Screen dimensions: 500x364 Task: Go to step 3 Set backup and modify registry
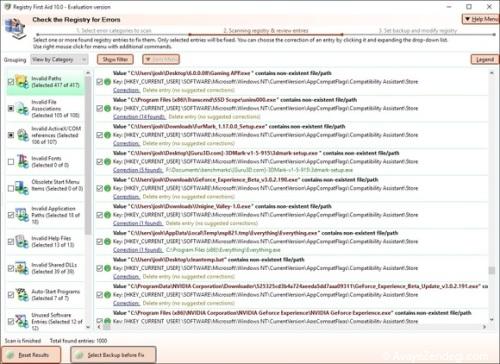pos(418,31)
